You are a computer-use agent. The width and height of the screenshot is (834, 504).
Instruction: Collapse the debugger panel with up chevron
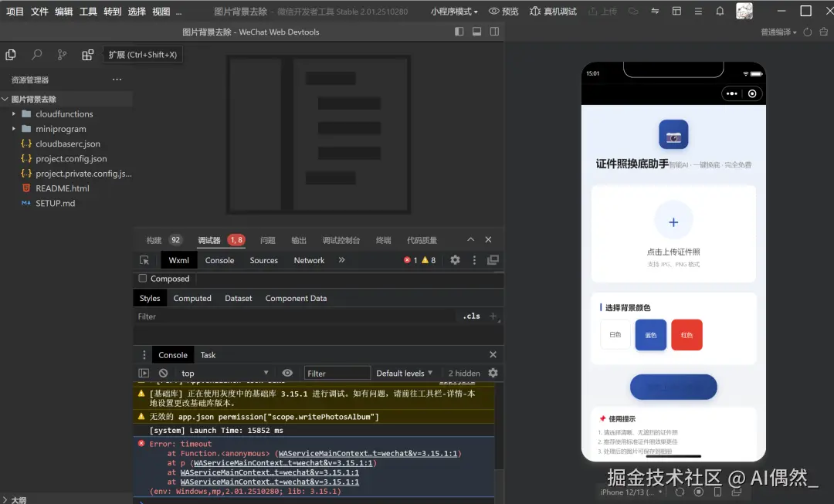(x=471, y=240)
